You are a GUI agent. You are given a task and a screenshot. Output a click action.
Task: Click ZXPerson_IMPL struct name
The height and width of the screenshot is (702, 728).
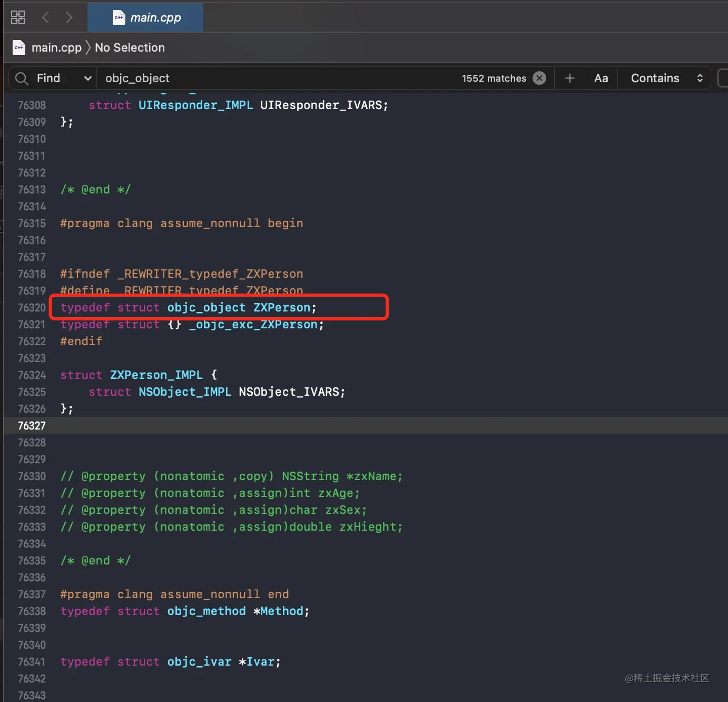point(156,375)
